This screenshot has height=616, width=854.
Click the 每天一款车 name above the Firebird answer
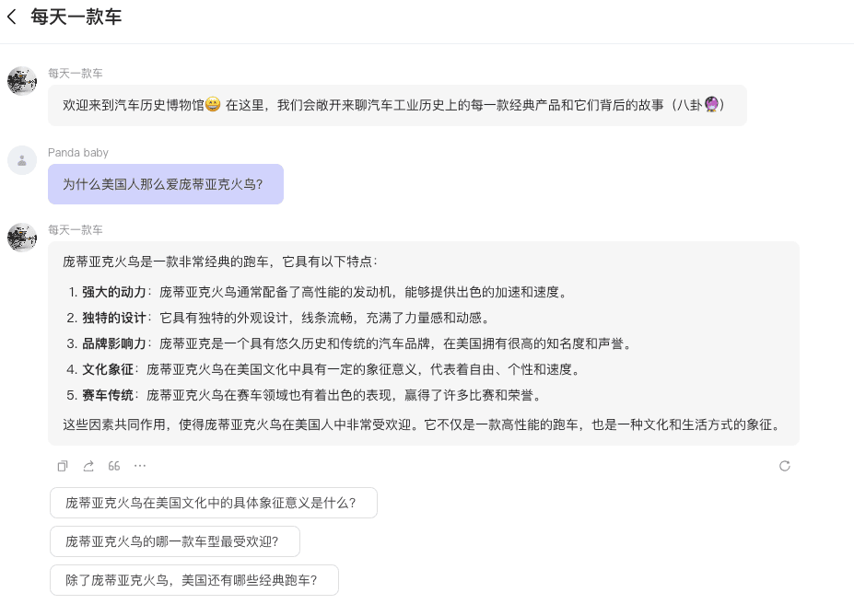click(x=76, y=229)
